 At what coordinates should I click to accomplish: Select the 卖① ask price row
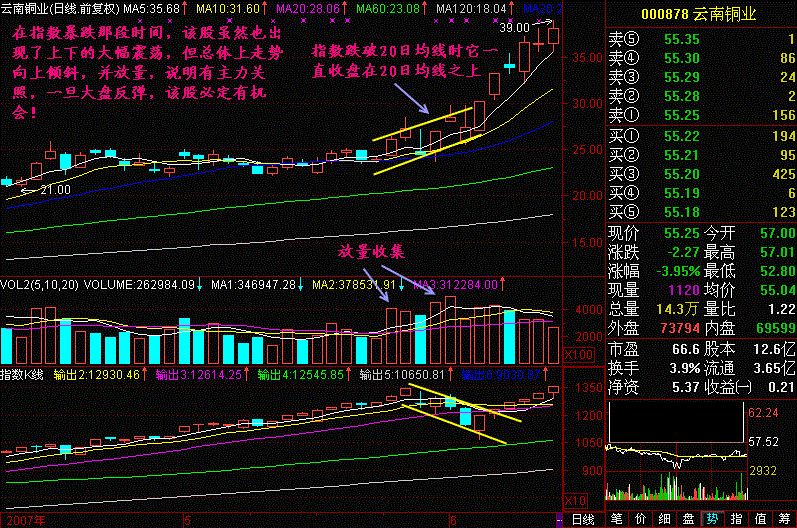[699, 115]
